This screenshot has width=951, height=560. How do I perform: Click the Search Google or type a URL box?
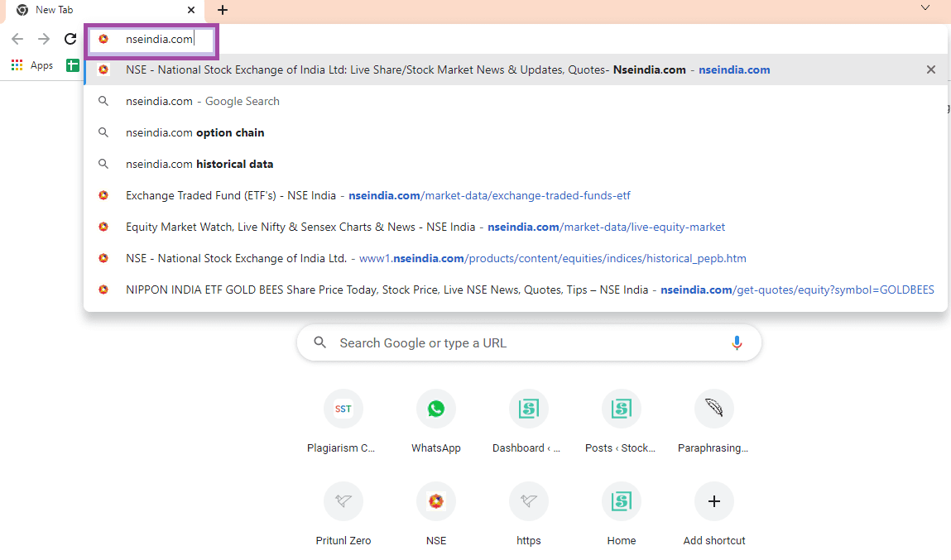click(529, 343)
